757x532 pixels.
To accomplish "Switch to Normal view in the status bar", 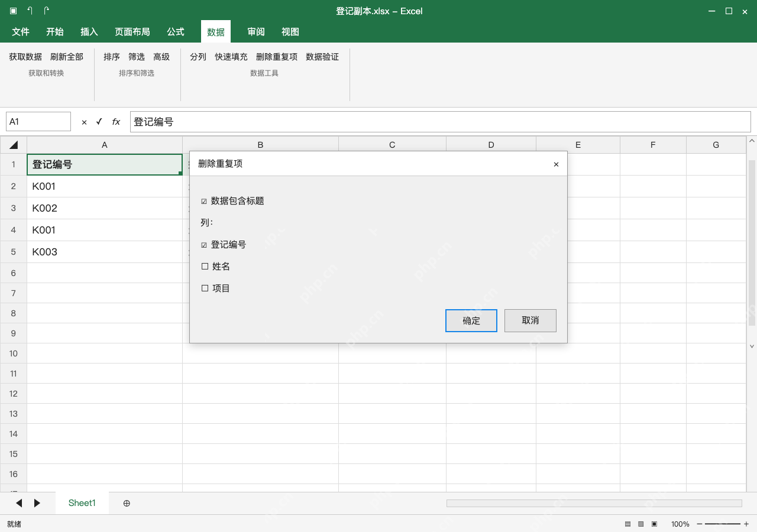I will coord(627,524).
